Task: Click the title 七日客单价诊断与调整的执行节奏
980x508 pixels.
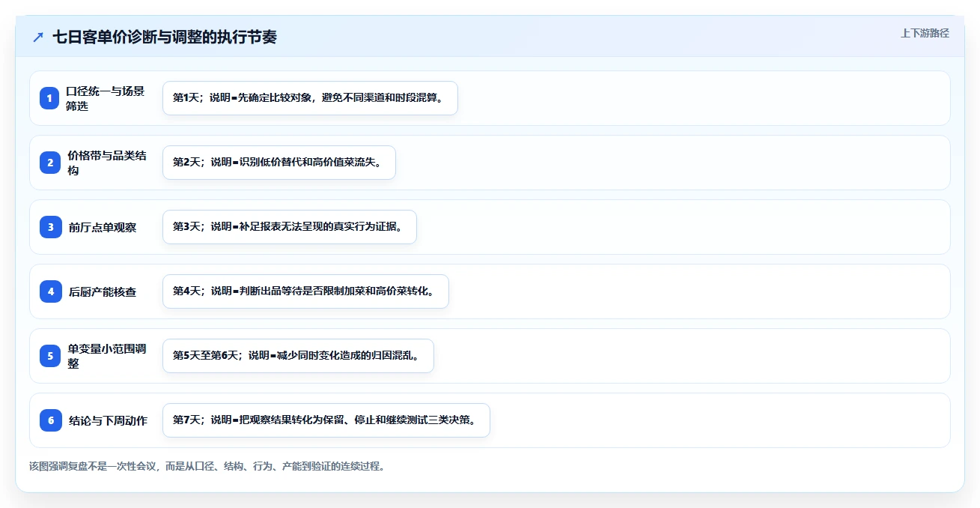Action: [x=165, y=37]
